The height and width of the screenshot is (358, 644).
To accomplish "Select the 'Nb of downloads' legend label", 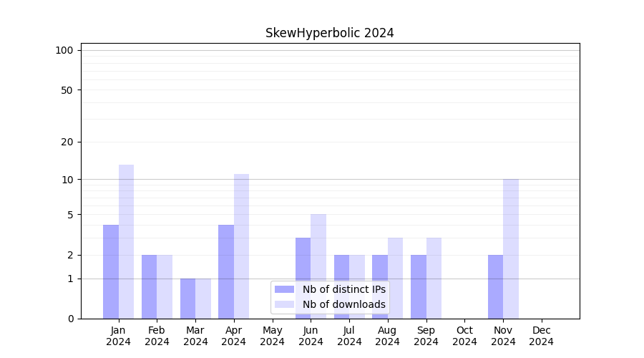I will tap(343, 304).
